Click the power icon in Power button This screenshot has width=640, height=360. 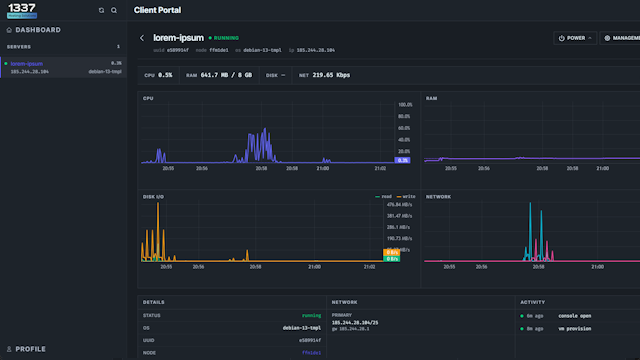(x=562, y=38)
